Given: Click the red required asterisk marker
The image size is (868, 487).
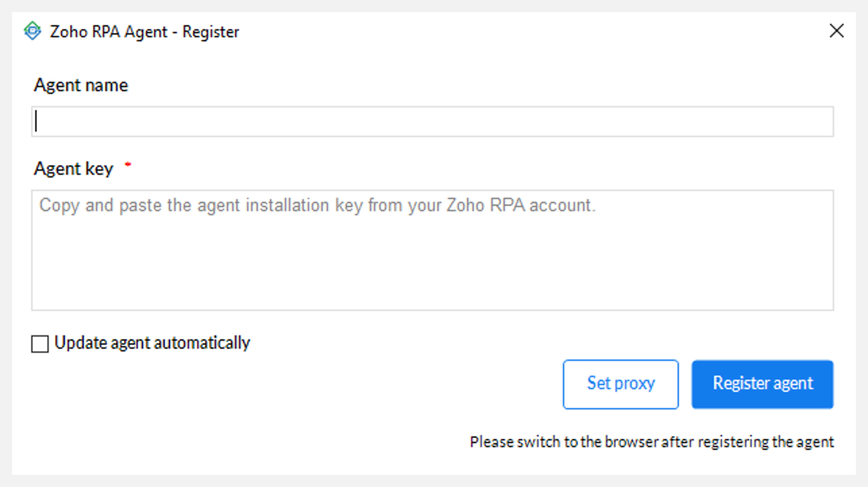Looking at the screenshot, I should click(128, 164).
